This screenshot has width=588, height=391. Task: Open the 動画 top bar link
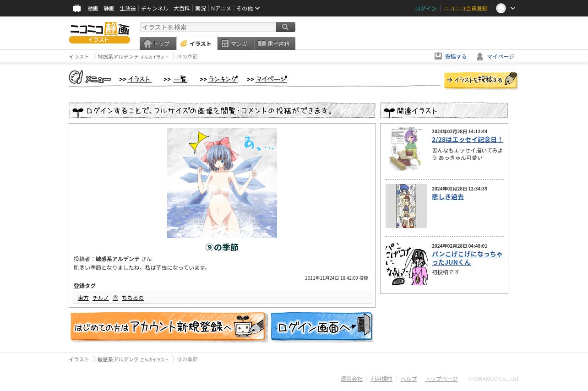click(93, 8)
